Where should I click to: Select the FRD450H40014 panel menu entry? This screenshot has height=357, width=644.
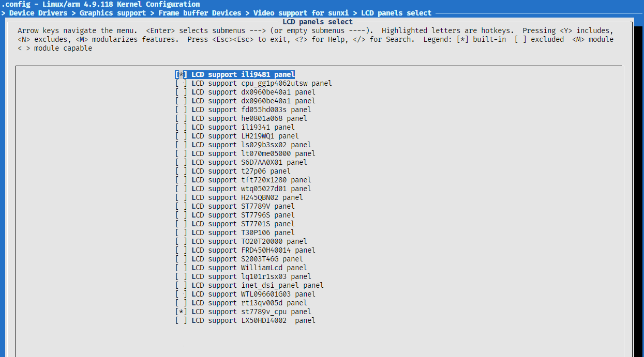tap(253, 250)
